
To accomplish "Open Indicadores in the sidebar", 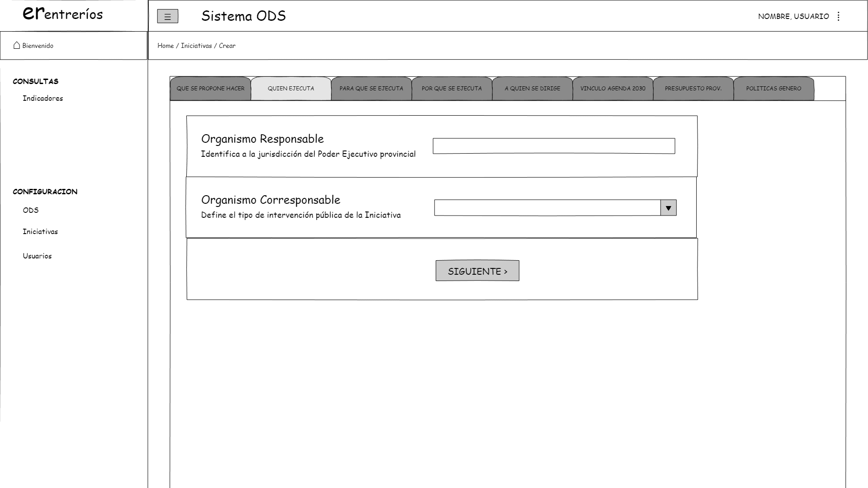I will pyautogui.click(x=43, y=99).
